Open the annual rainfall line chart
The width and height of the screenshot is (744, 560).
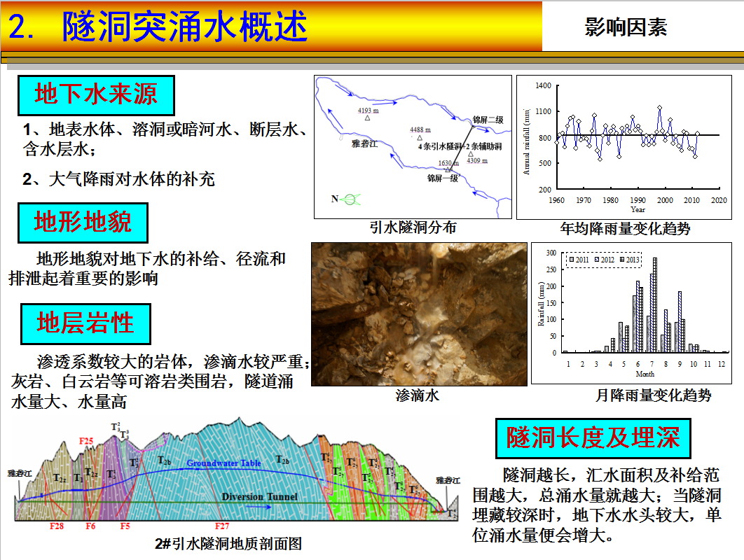click(x=624, y=147)
